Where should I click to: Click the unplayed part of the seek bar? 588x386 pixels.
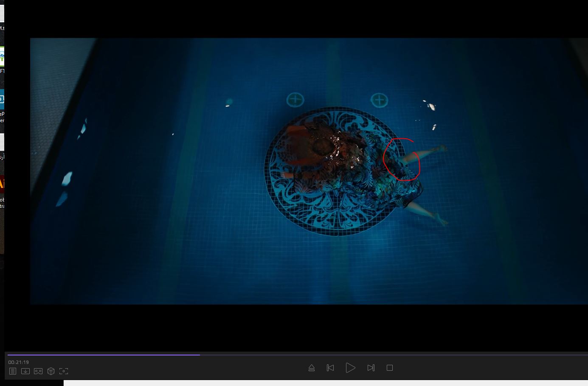click(382, 355)
